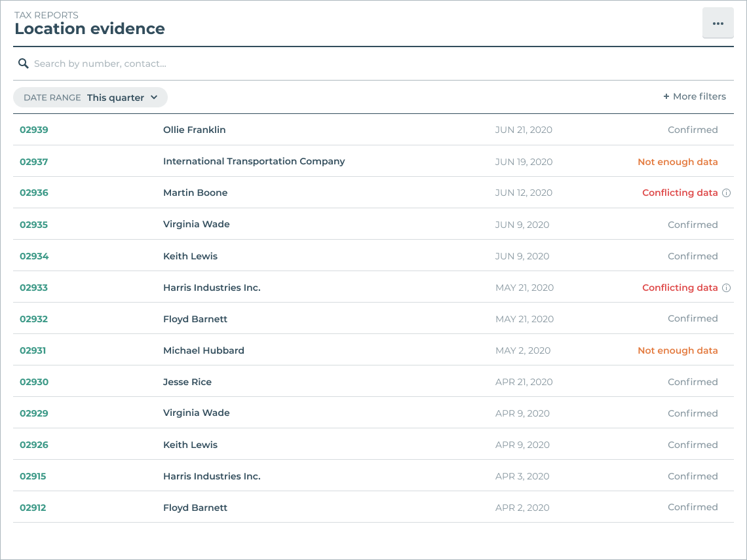Image resolution: width=747 pixels, height=560 pixels.
Task: Select contact Michael Hubbard
Action: pyautogui.click(x=204, y=350)
